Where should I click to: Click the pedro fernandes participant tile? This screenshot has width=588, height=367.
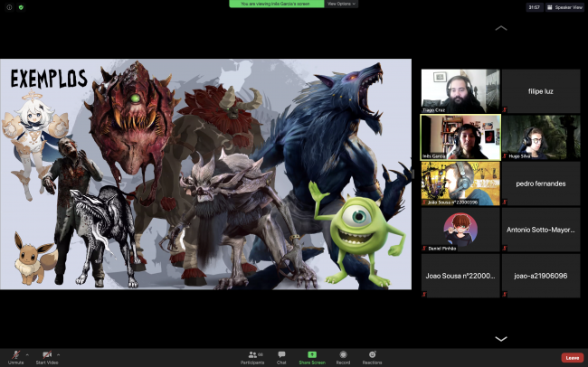tap(540, 183)
